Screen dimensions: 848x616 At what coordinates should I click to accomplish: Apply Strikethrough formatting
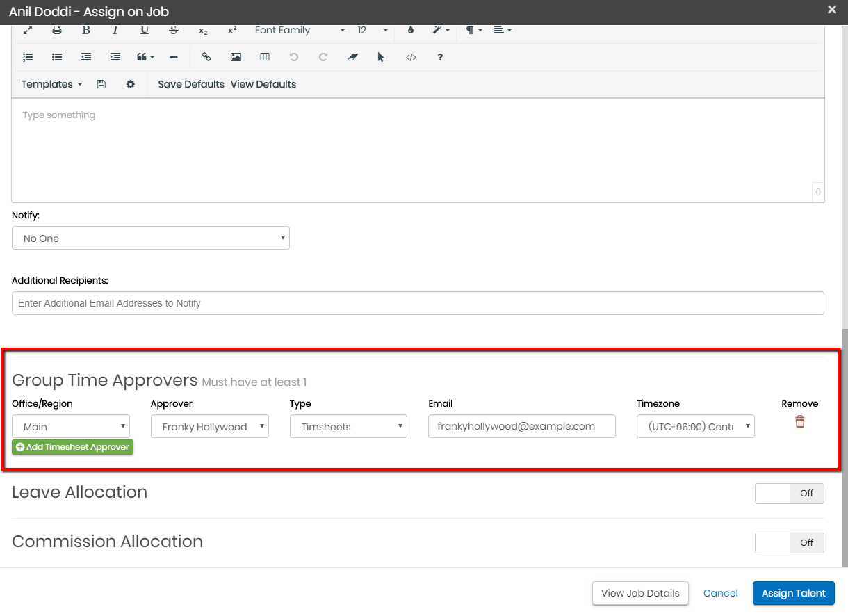coord(174,31)
